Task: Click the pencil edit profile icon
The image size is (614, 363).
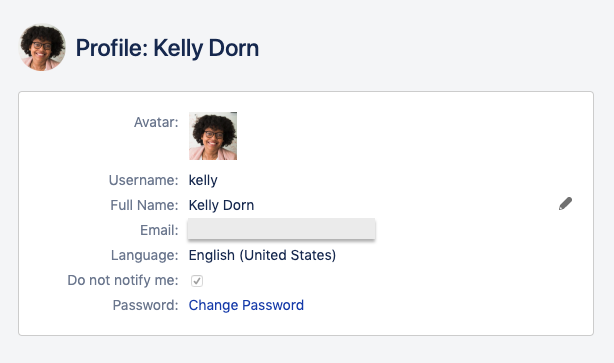Action: point(565,204)
